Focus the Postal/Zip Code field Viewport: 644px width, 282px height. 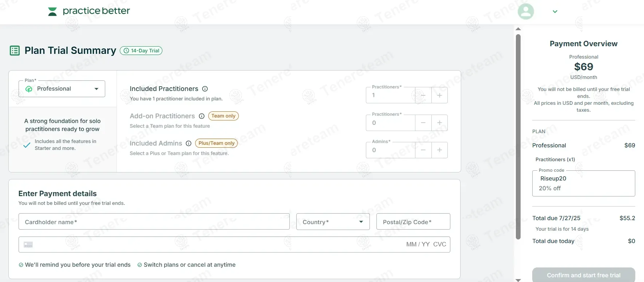413,222
